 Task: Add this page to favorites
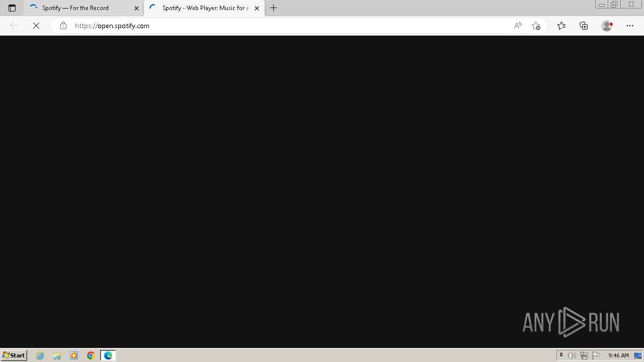click(536, 26)
